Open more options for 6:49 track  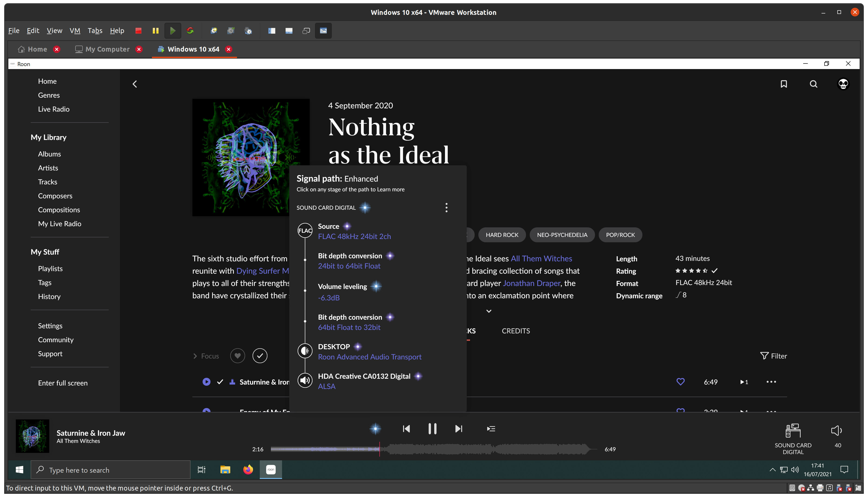pos(771,382)
